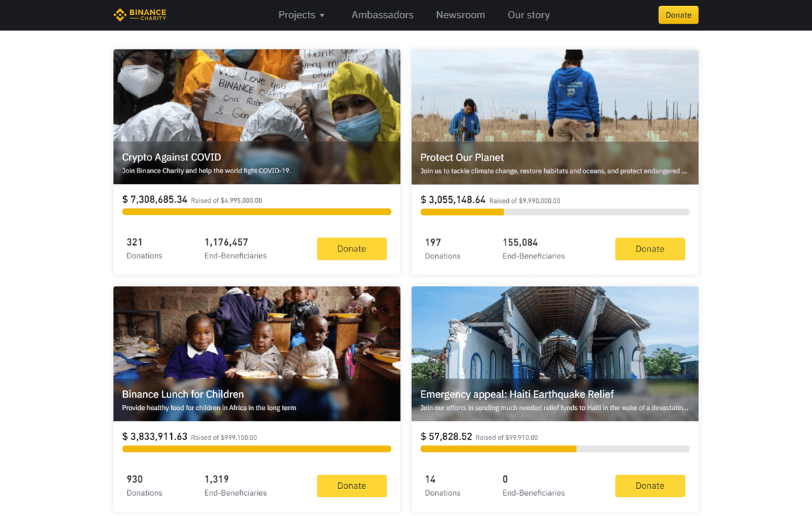Click the Protect Our Planet title
Viewport: 812px width, 516px height.
(x=462, y=158)
